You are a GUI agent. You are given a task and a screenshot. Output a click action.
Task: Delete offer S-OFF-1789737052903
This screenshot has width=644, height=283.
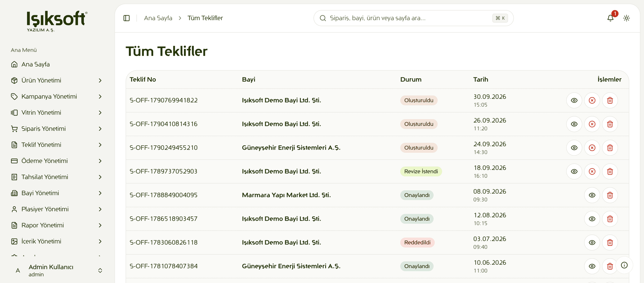pyautogui.click(x=610, y=171)
